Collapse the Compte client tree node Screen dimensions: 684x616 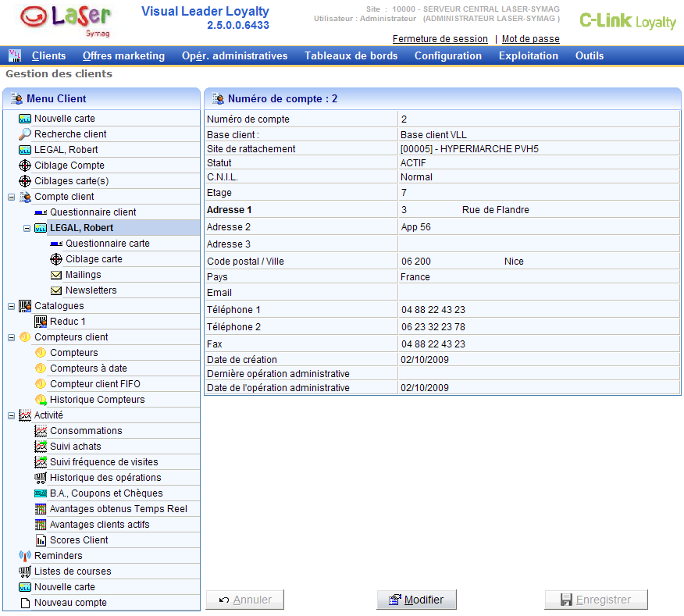click(x=11, y=197)
